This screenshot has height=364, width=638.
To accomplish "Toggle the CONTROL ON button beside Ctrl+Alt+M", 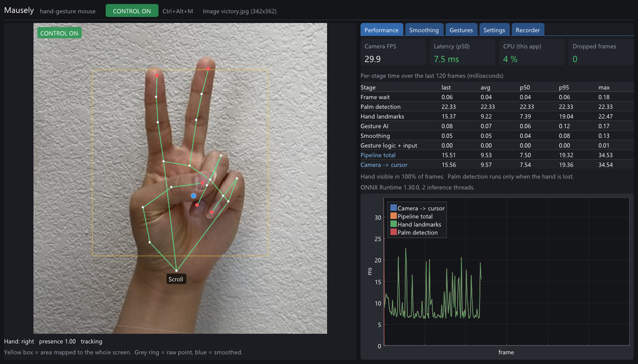I will click(x=132, y=11).
